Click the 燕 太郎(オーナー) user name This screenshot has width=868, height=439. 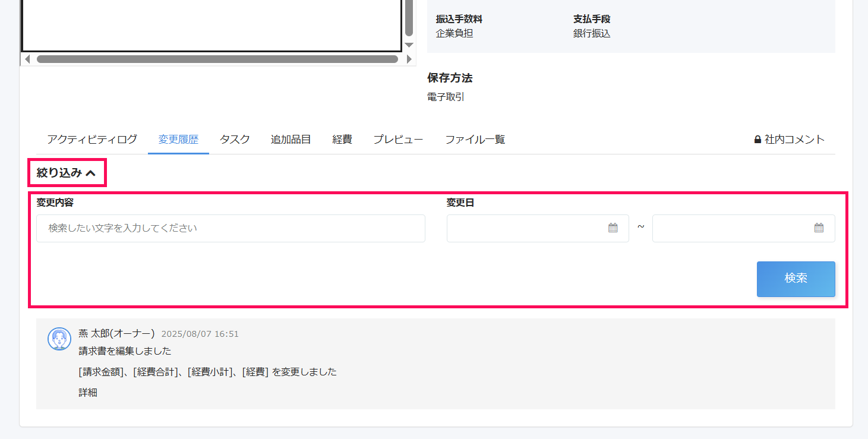(116, 334)
